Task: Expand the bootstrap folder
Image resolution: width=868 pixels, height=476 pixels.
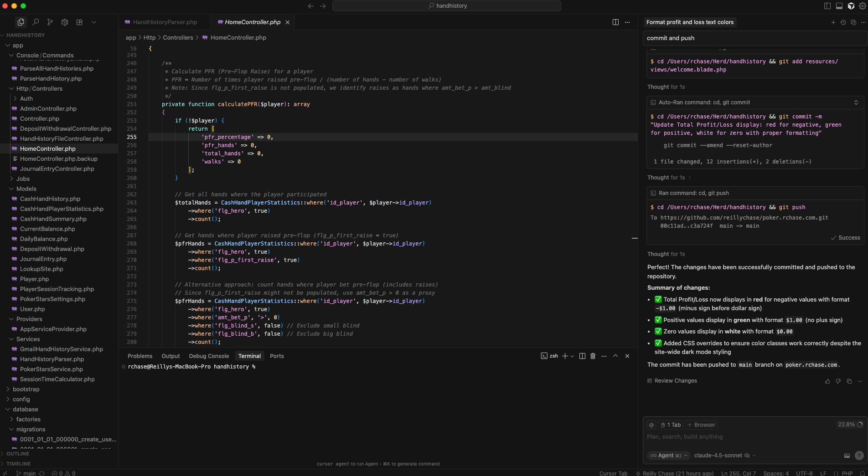Action: [26, 389]
